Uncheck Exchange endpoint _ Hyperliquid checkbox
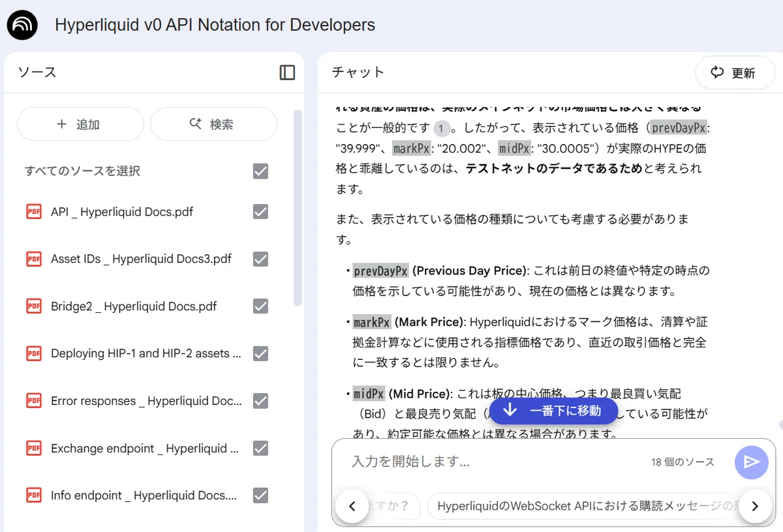This screenshot has height=532, width=783. point(260,449)
